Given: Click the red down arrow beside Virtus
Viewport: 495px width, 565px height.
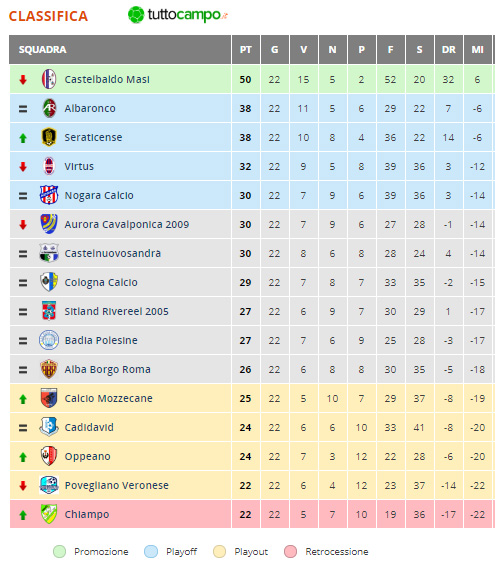Looking at the screenshot, I should pos(23,166).
